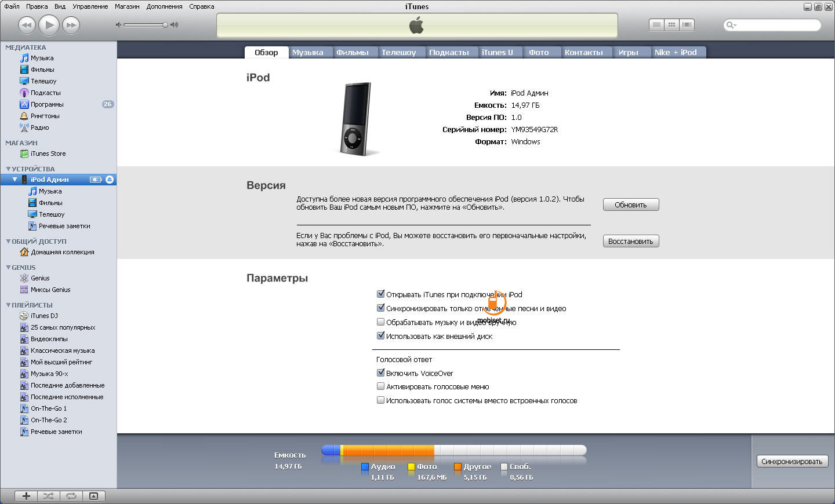
Task: Collapse the УСТРОЙСТВА section
Action: tap(8, 169)
